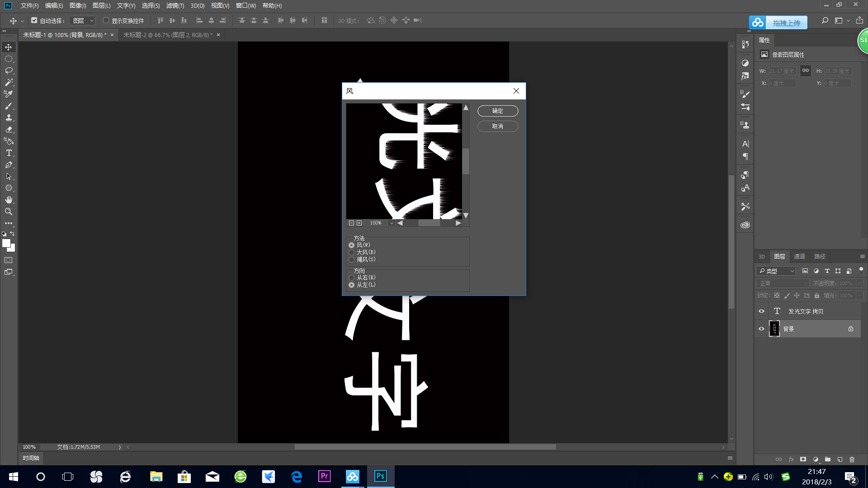Select the Pen tool

tap(8, 165)
